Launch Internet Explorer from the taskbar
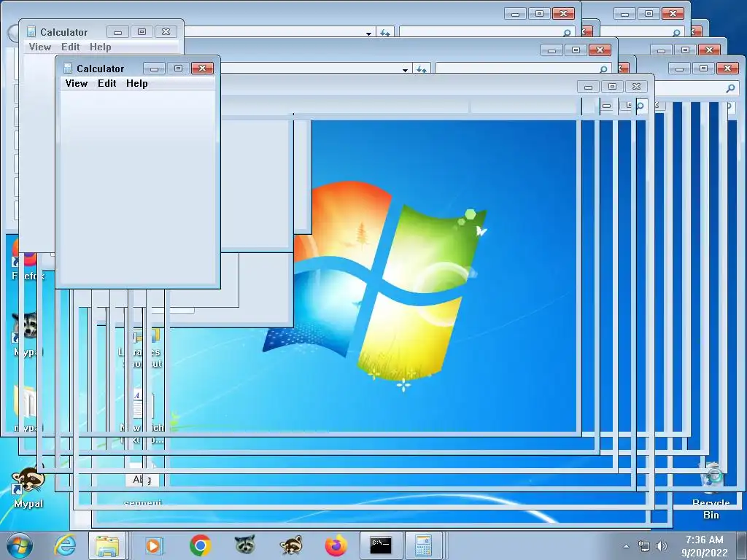The height and width of the screenshot is (560, 747). point(65,545)
